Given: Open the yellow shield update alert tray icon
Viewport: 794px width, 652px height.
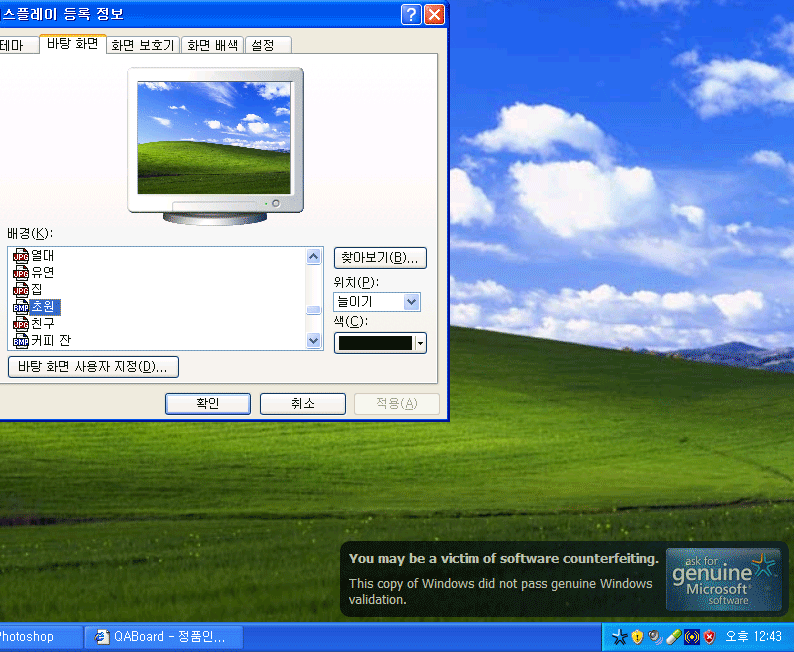Looking at the screenshot, I should pyautogui.click(x=638, y=637).
